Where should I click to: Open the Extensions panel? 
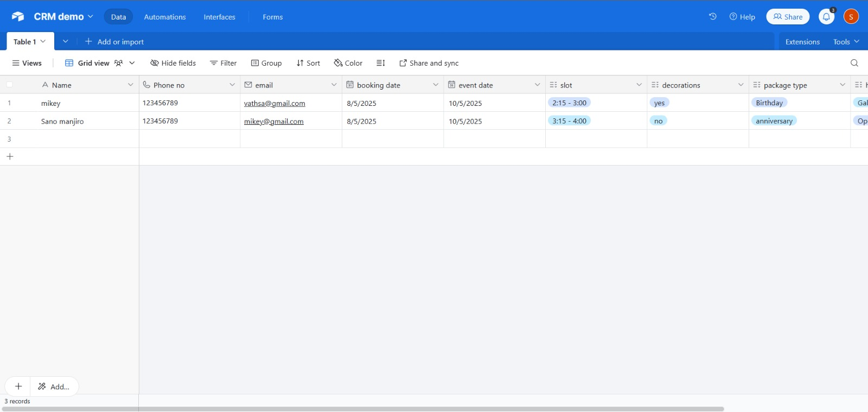pyautogui.click(x=802, y=42)
